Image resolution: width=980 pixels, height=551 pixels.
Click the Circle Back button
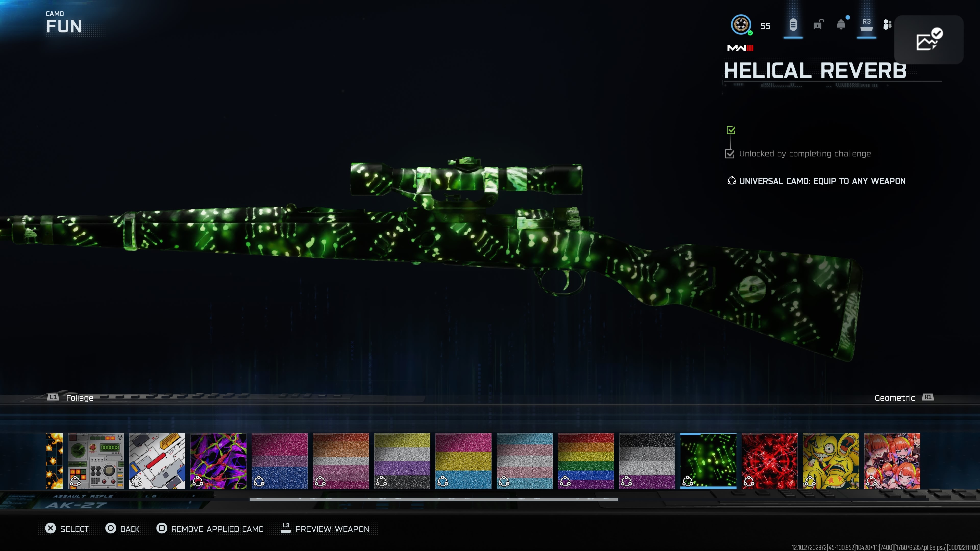(x=122, y=529)
